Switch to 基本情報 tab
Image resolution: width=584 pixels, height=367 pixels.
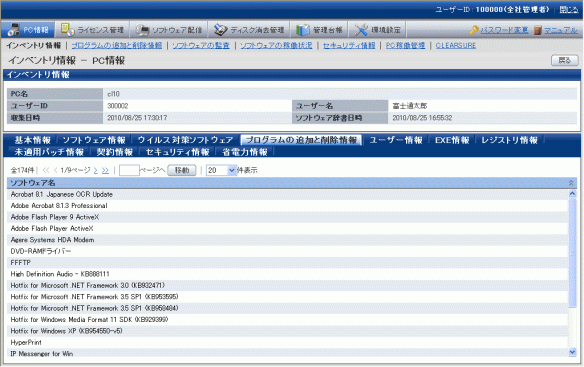pyautogui.click(x=32, y=140)
